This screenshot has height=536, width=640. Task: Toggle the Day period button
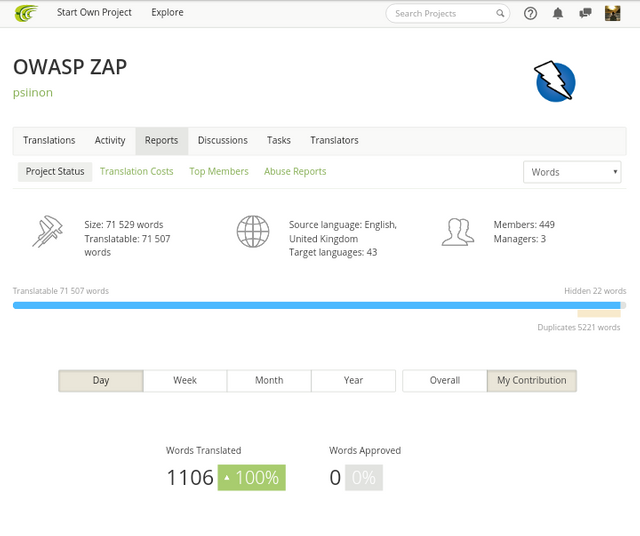coord(101,380)
